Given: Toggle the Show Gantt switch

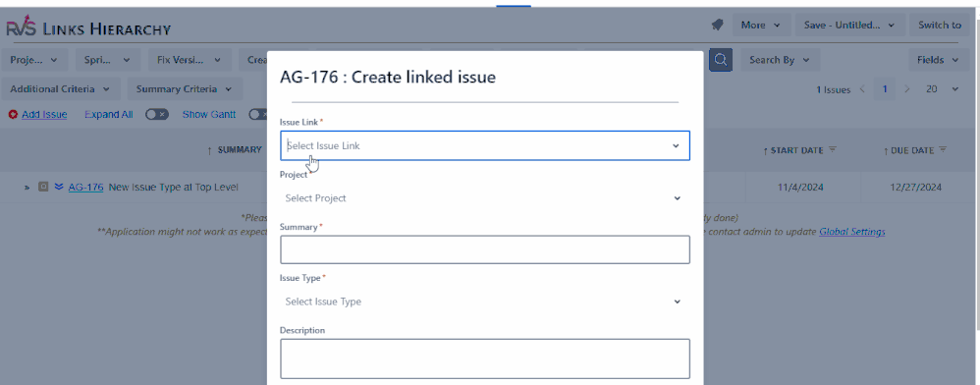Looking at the screenshot, I should (x=257, y=114).
